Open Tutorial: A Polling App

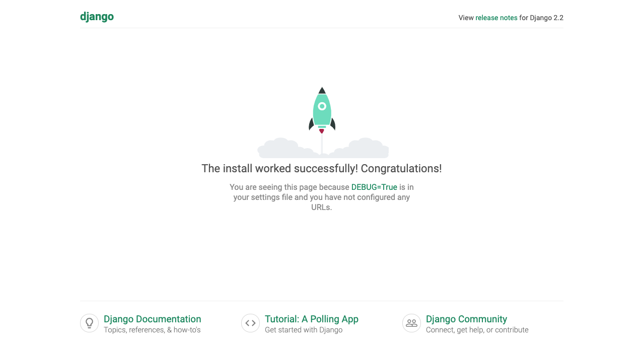312,319
